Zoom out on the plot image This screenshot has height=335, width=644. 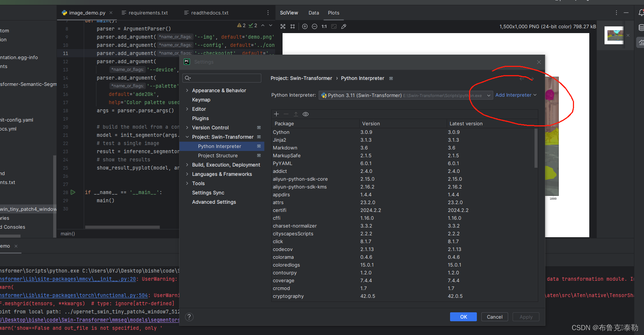click(315, 26)
